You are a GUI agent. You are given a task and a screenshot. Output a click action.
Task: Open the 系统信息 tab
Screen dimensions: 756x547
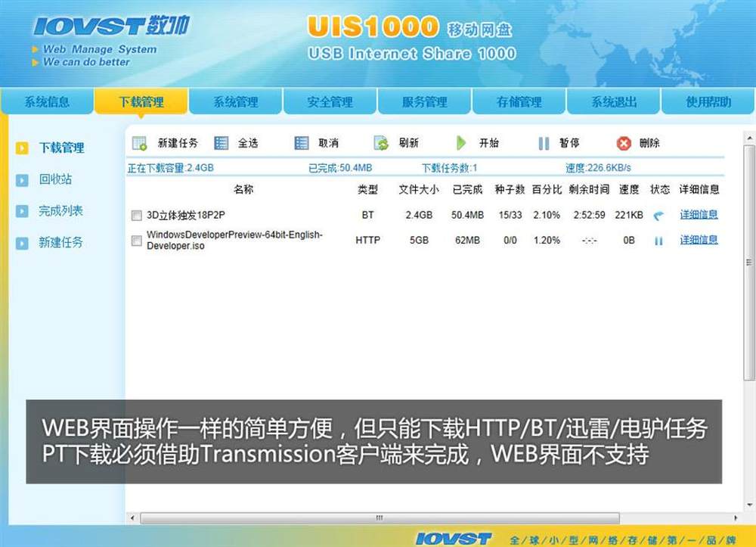[x=47, y=101]
